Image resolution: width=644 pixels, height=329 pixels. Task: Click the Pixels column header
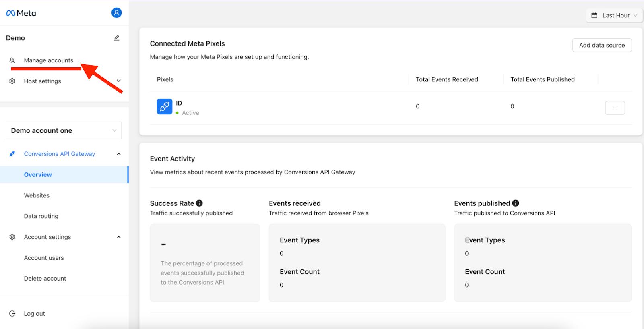pos(165,79)
